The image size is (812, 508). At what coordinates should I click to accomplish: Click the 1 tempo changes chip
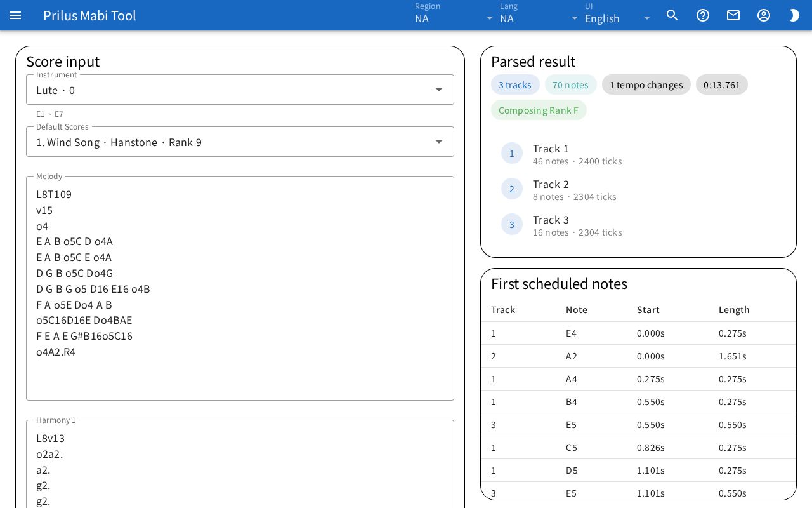pyautogui.click(x=646, y=84)
